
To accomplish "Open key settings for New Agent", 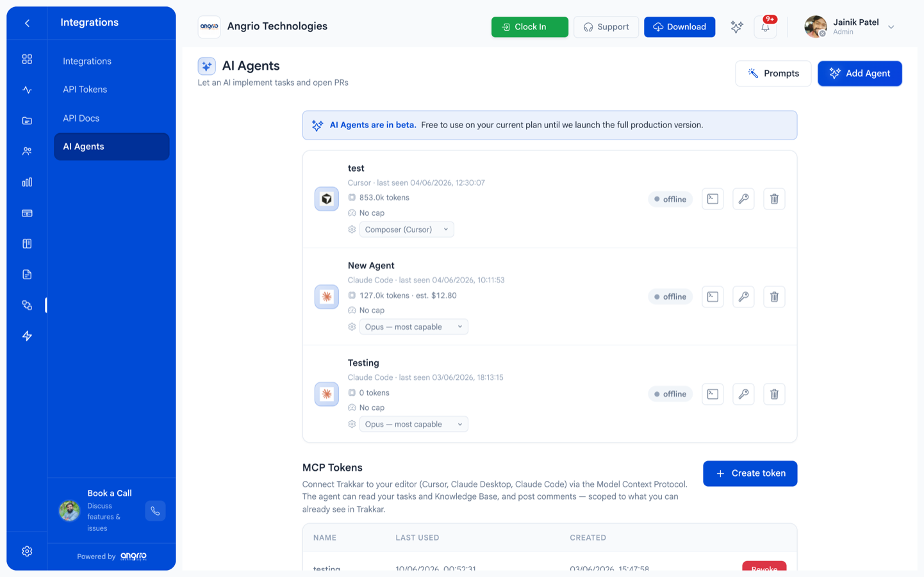I will [743, 297].
